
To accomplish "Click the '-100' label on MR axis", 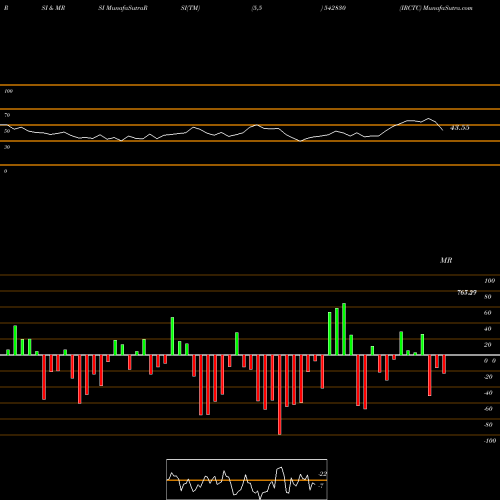I will click(x=490, y=441).
